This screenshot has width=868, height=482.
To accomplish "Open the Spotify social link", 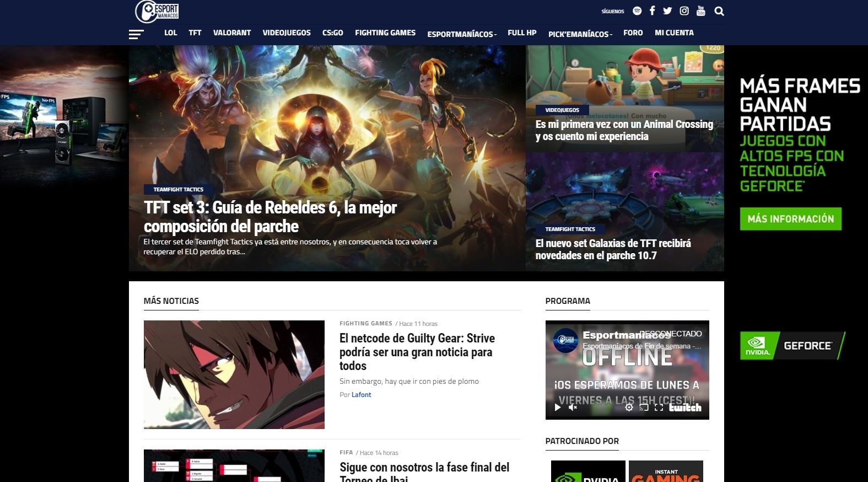I will pyautogui.click(x=637, y=11).
